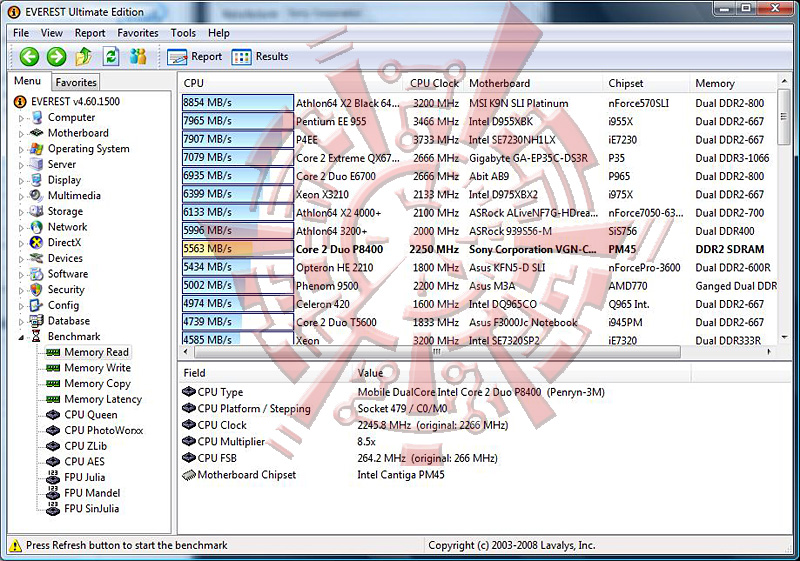
Task: Click the CPU AES chip icon
Action: pos(53,462)
